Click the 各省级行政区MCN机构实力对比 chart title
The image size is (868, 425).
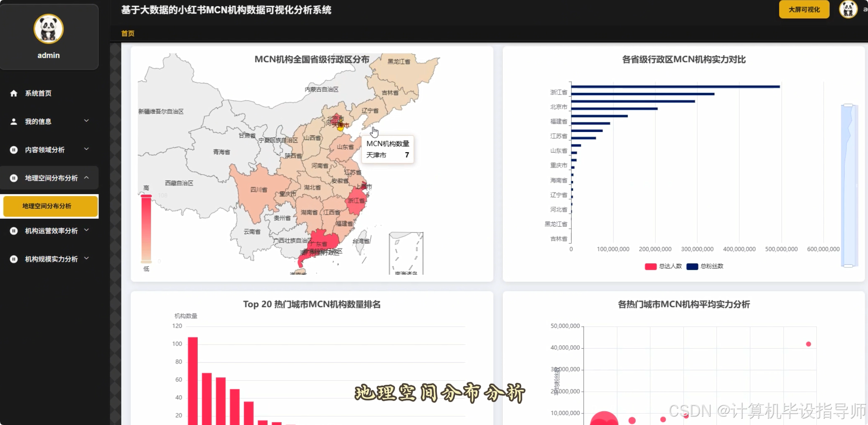(684, 59)
